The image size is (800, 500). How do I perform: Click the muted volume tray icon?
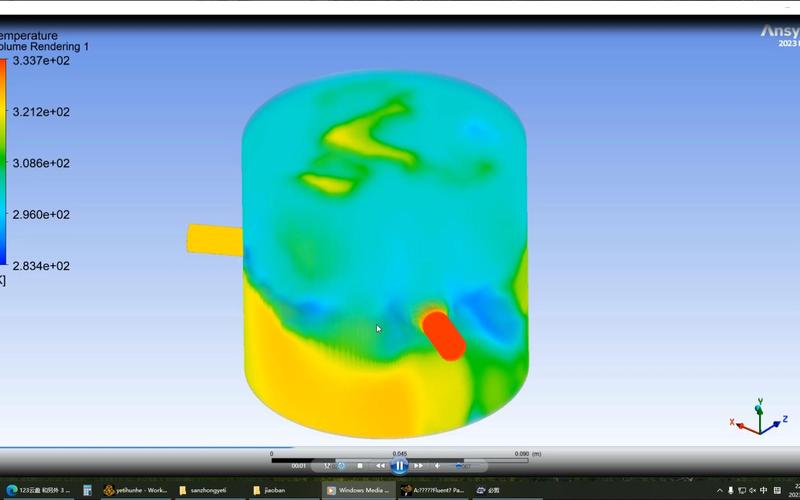(753, 491)
